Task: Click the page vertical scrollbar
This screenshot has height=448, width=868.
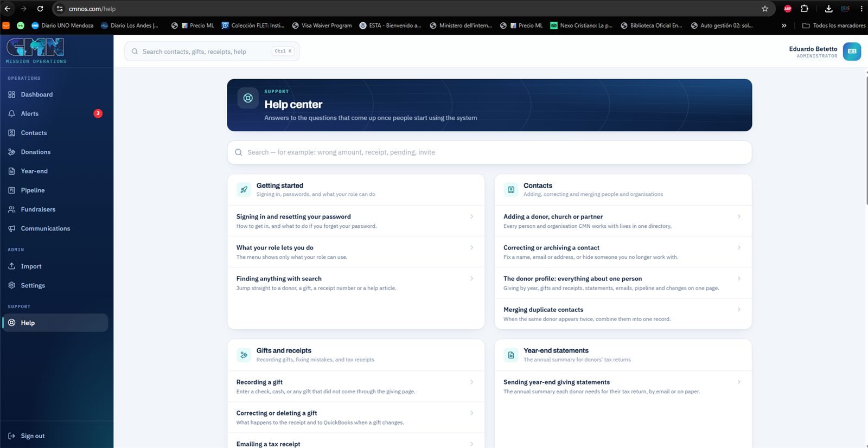Action: tap(866, 141)
